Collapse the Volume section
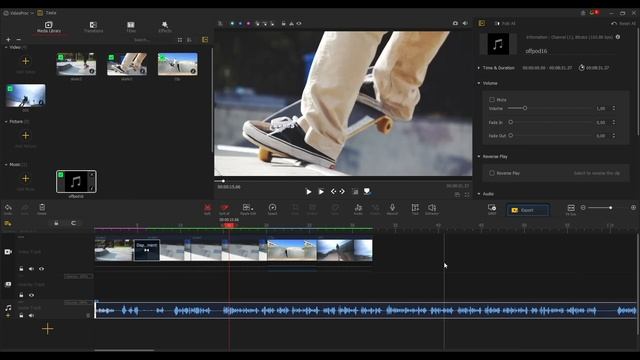 coord(479,83)
